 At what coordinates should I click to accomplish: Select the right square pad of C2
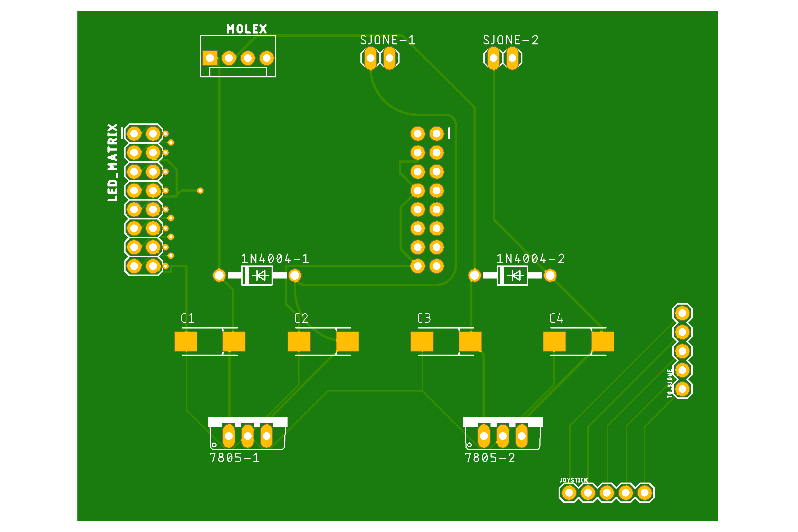pyautogui.click(x=347, y=342)
